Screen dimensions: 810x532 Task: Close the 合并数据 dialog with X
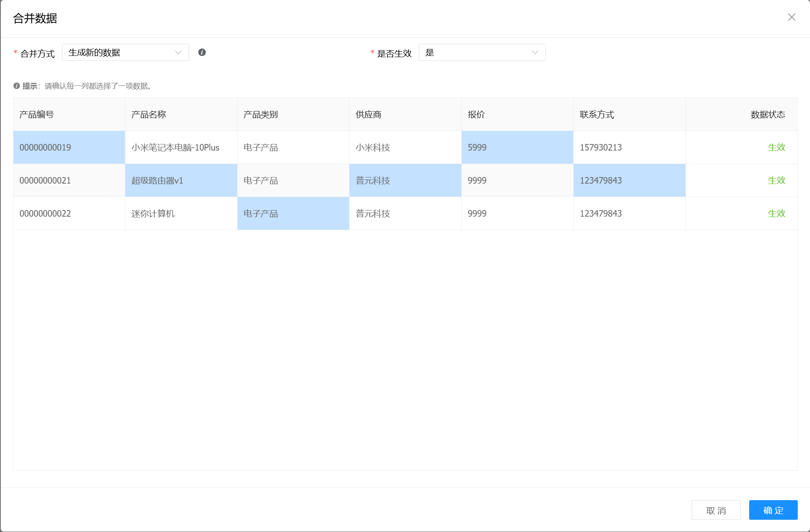click(791, 17)
